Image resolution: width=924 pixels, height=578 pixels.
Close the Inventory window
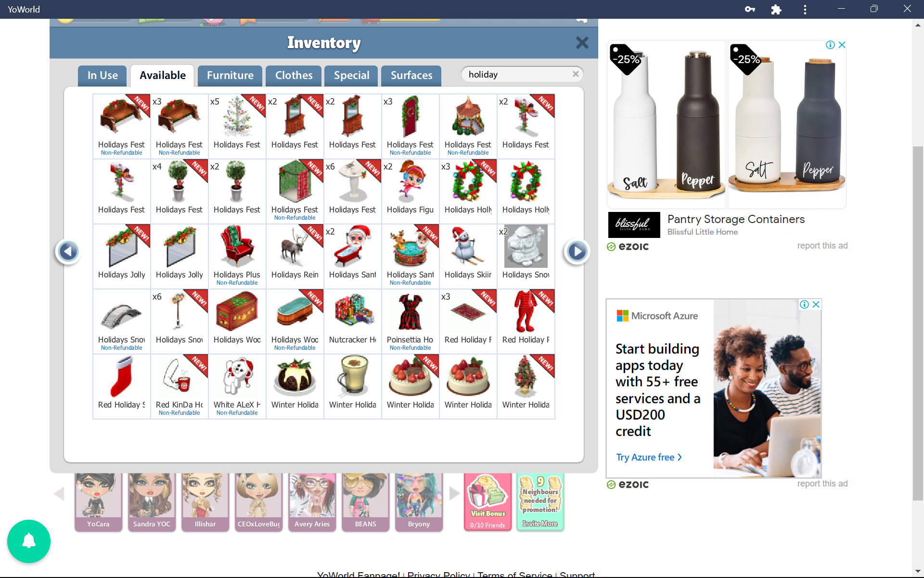(582, 43)
